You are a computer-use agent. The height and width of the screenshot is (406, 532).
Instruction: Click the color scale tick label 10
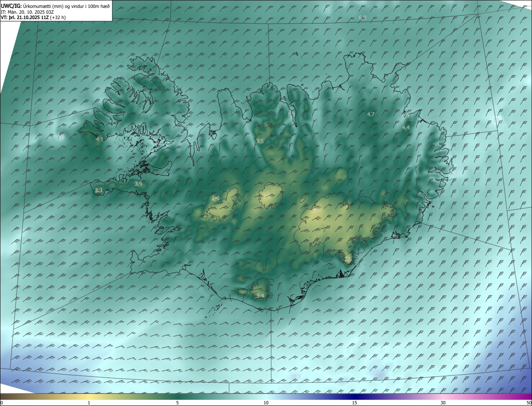click(266, 403)
